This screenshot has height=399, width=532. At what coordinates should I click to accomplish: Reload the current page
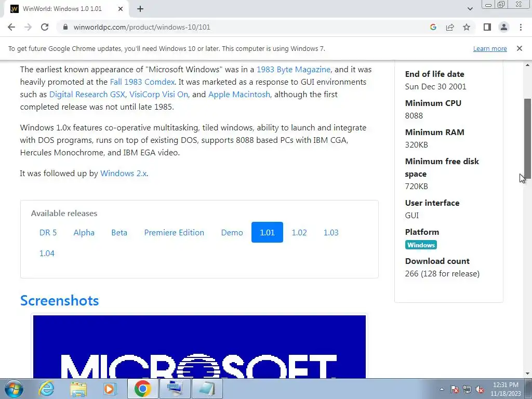pos(45,27)
